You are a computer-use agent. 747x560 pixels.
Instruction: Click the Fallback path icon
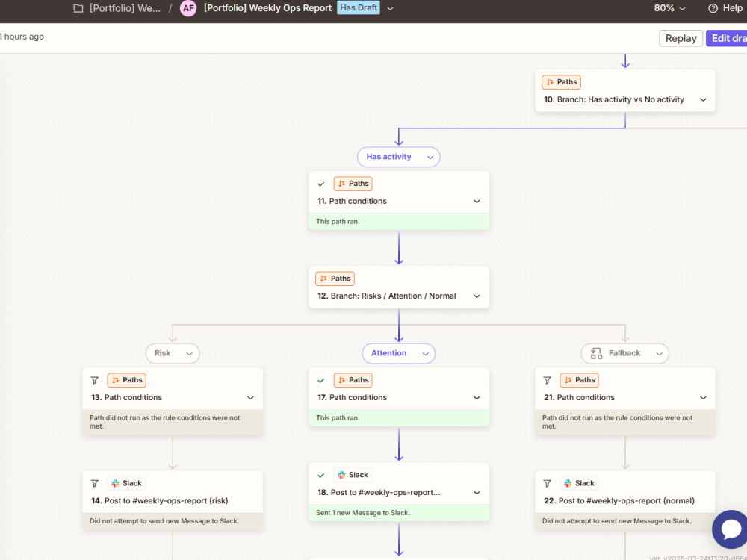(x=596, y=353)
